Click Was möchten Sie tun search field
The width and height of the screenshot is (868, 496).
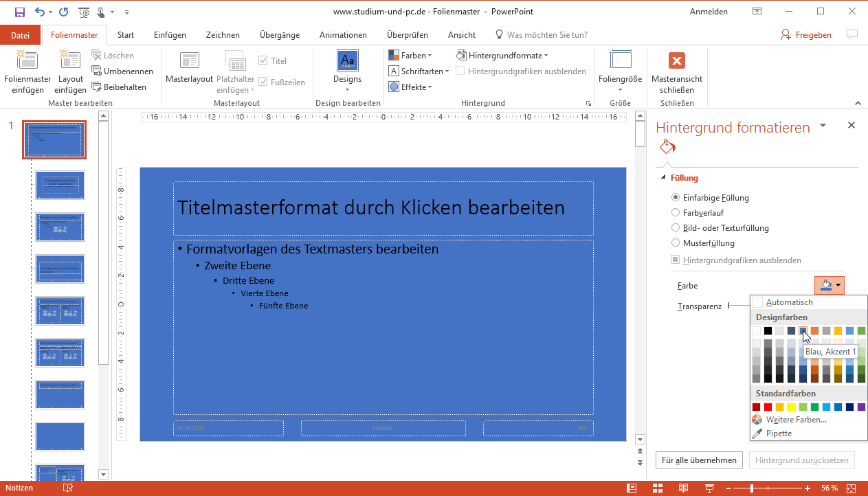point(547,35)
